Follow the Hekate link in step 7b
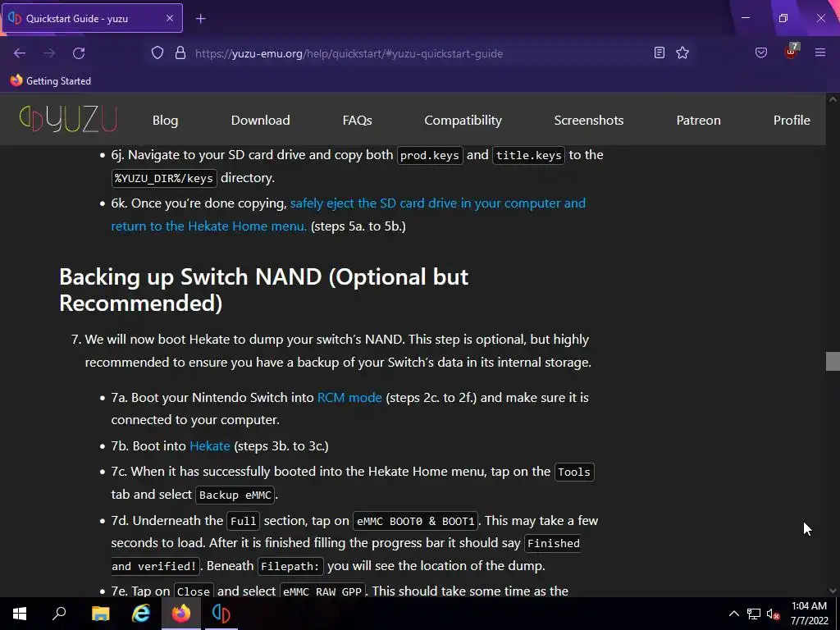 click(209, 445)
